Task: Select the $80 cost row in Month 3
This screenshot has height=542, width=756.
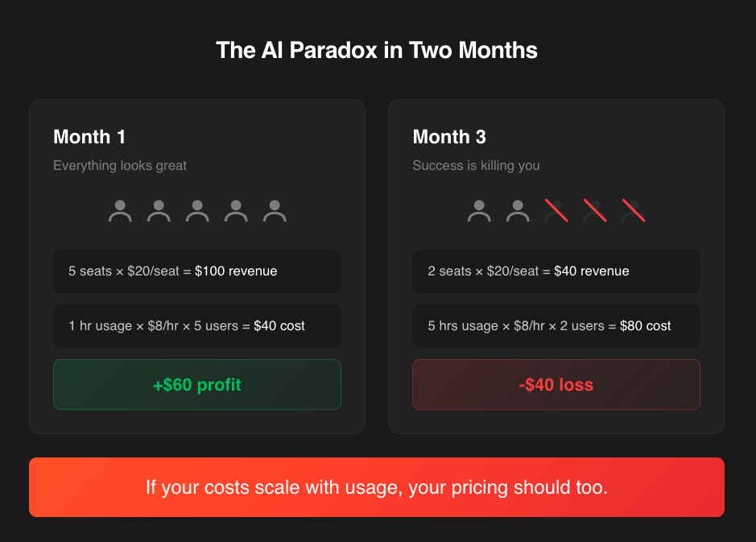Action: pyautogui.click(x=556, y=326)
